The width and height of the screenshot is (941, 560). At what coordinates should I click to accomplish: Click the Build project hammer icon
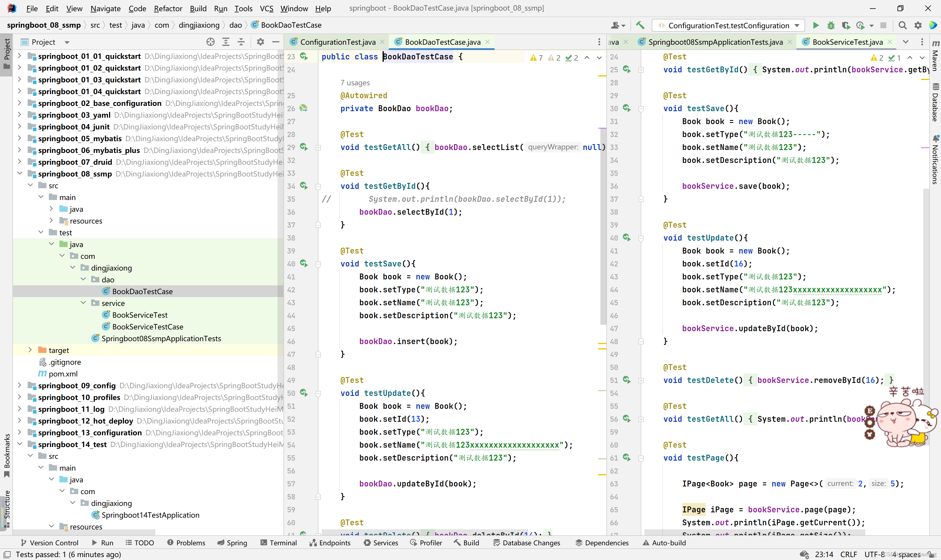(640, 25)
